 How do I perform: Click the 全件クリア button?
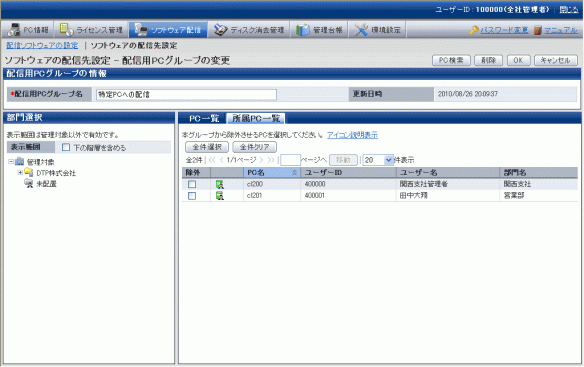tap(254, 147)
